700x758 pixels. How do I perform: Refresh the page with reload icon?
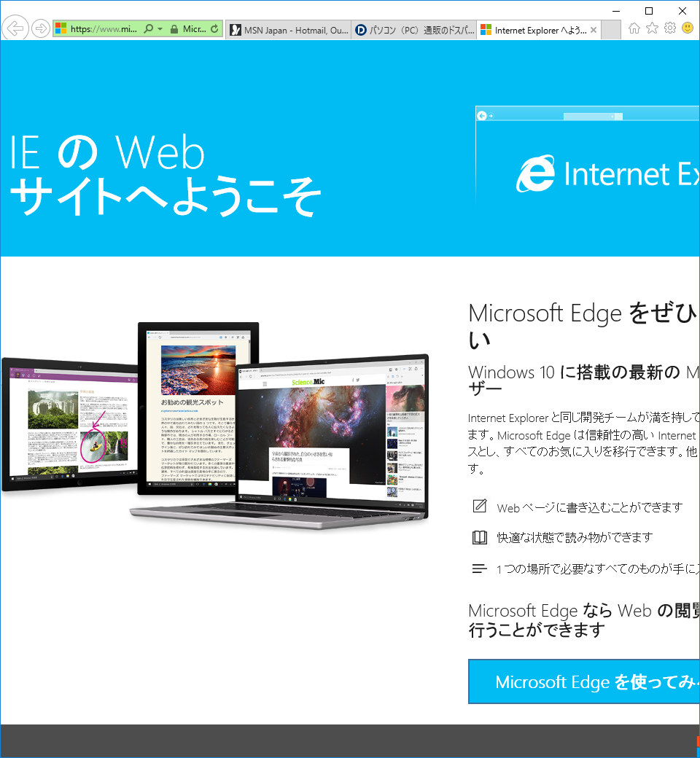(214, 29)
